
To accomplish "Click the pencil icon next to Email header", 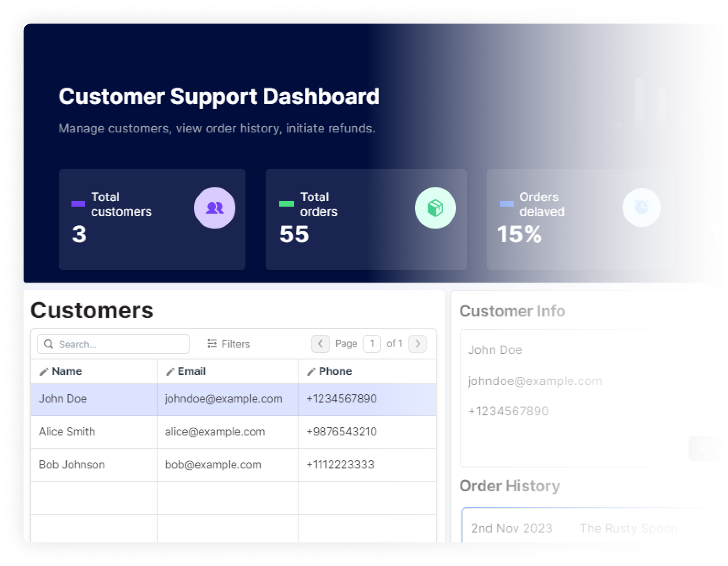I will pyautogui.click(x=170, y=371).
